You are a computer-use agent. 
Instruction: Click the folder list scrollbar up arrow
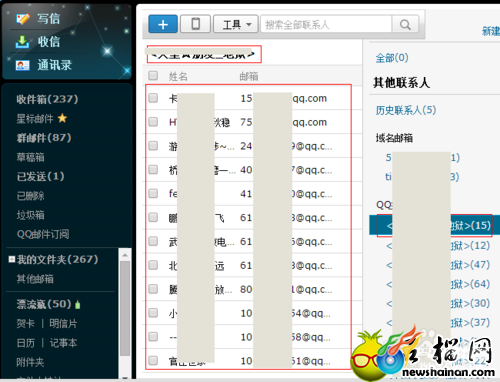coord(125,255)
